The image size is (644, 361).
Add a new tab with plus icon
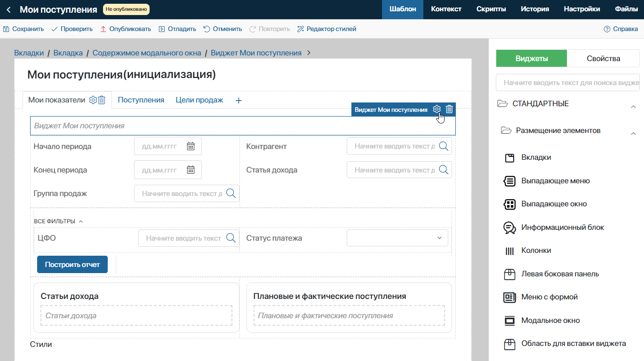tap(239, 100)
